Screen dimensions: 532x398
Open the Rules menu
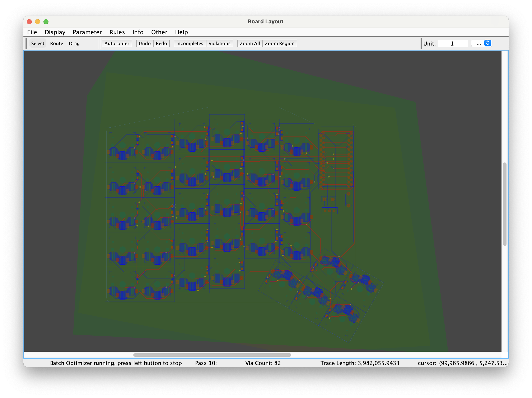(117, 32)
